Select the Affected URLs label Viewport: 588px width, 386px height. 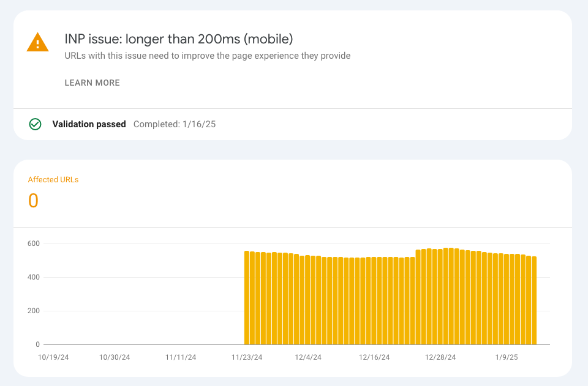[53, 180]
